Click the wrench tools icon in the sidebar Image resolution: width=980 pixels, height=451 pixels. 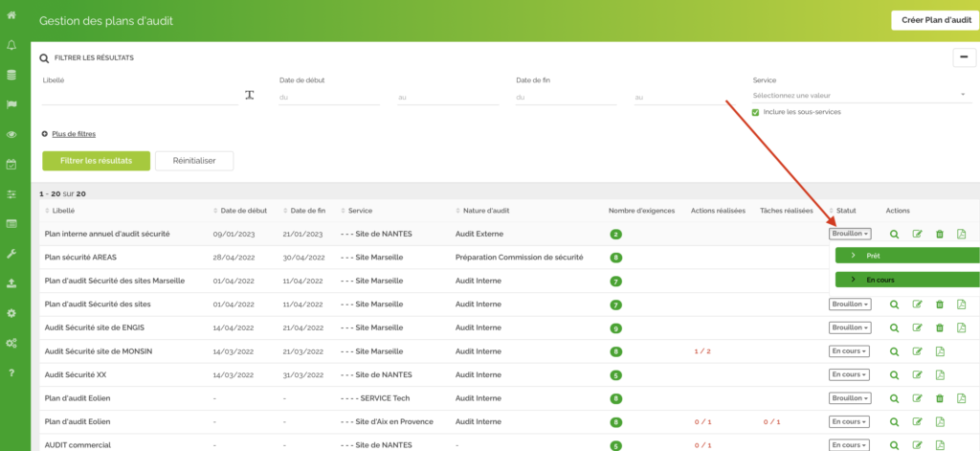pos(11,254)
